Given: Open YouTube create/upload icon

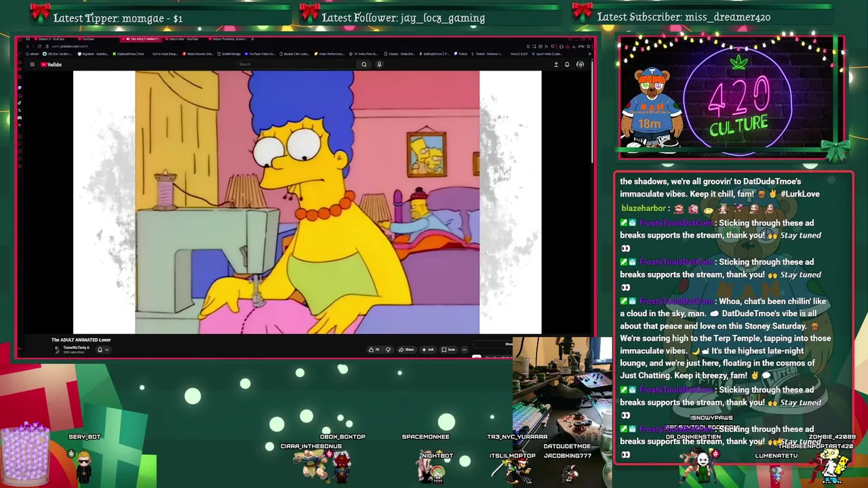Looking at the screenshot, I should click(x=556, y=64).
